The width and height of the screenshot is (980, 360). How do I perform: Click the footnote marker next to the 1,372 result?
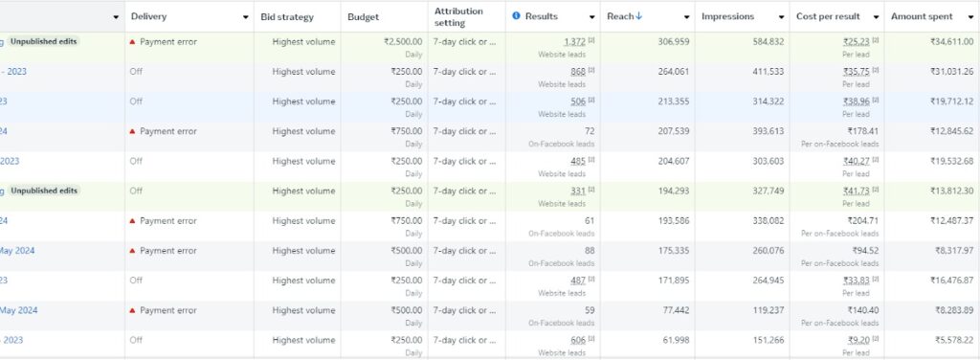[x=591, y=40]
